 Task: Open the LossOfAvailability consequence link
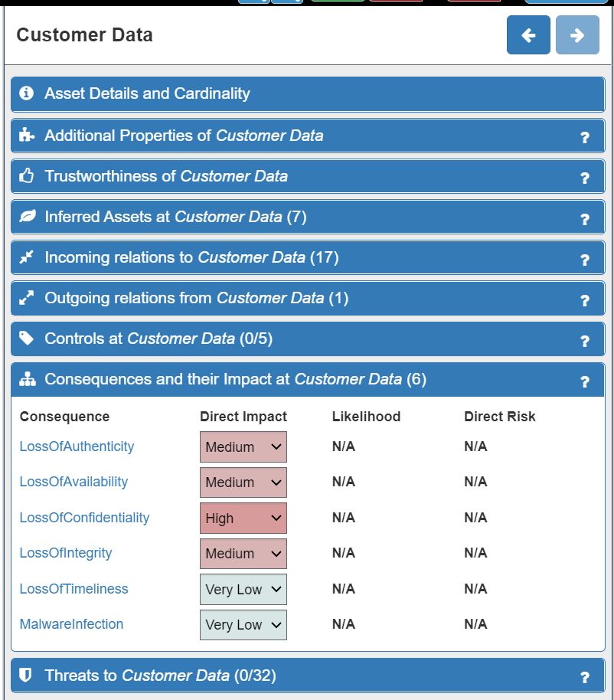(x=73, y=482)
